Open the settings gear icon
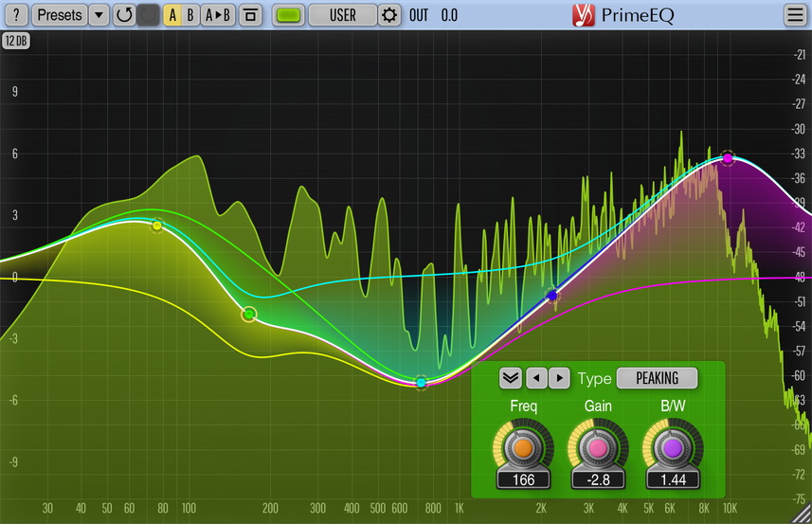Image resolution: width=812 pixels, height=524 pixels. 389,15
